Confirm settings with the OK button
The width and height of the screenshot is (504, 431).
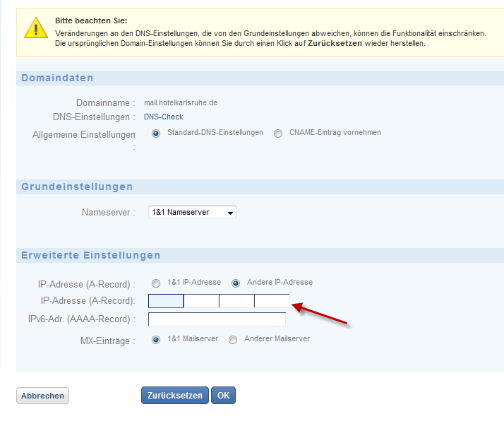pyautogui.click(x=223, y=396)
